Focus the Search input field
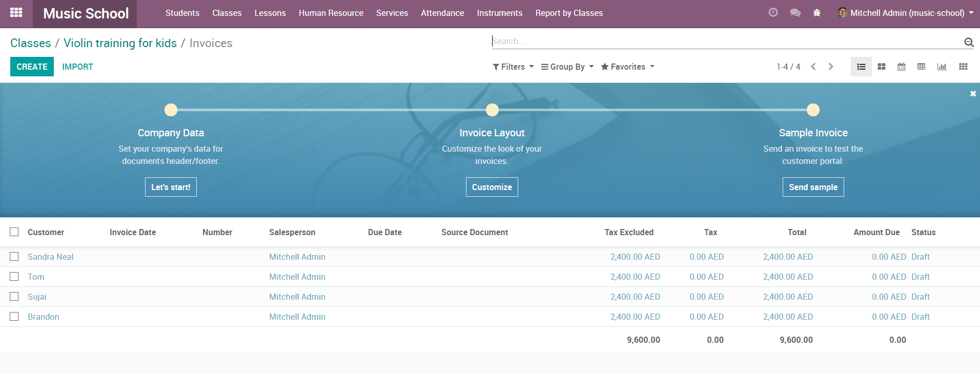The image size is (980, 374). click(725, 41)
